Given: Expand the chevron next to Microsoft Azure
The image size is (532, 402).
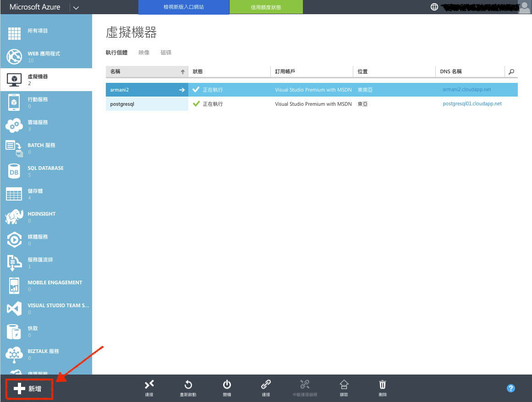Looking at the screenshot, I should coord(76,7).
